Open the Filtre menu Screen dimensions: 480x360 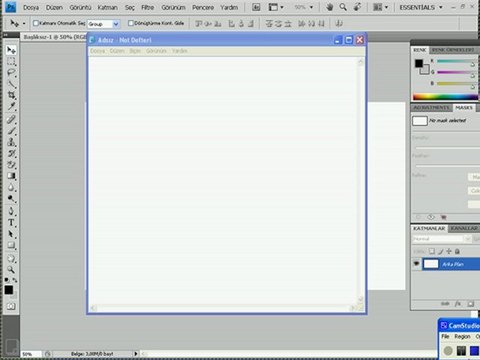(148, 7)
